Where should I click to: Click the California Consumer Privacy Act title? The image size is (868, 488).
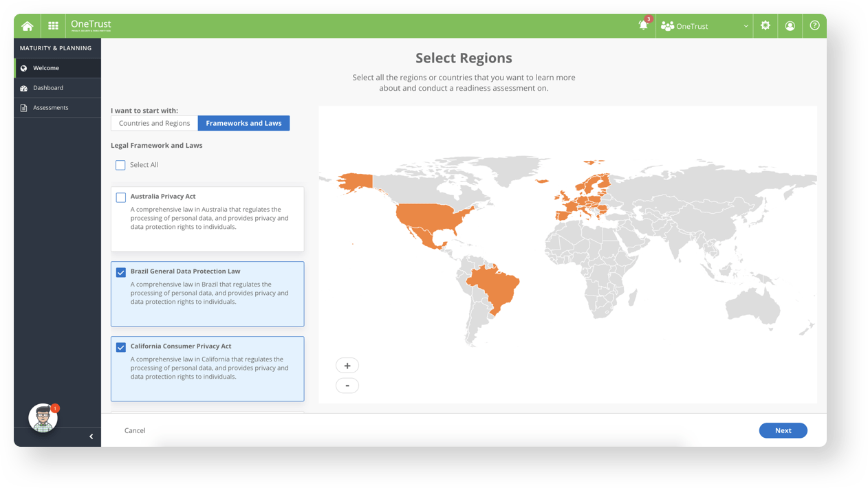coord(181,346)
